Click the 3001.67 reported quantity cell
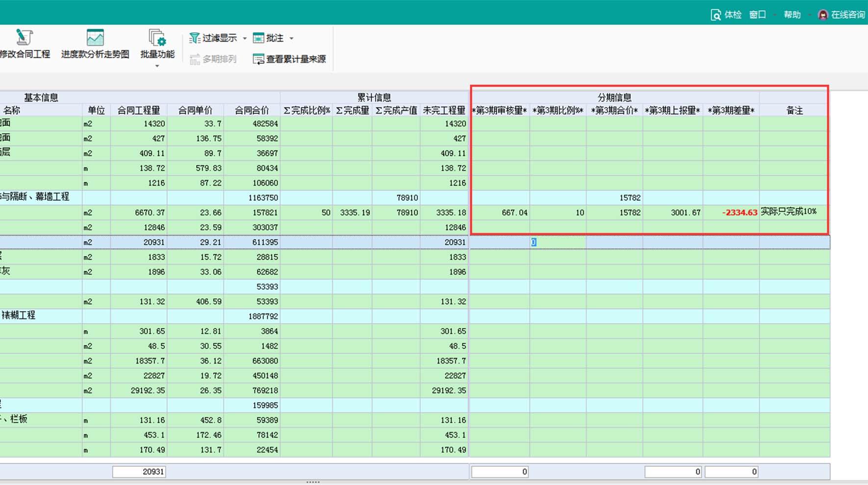868x485 pixels. (673, 213)
